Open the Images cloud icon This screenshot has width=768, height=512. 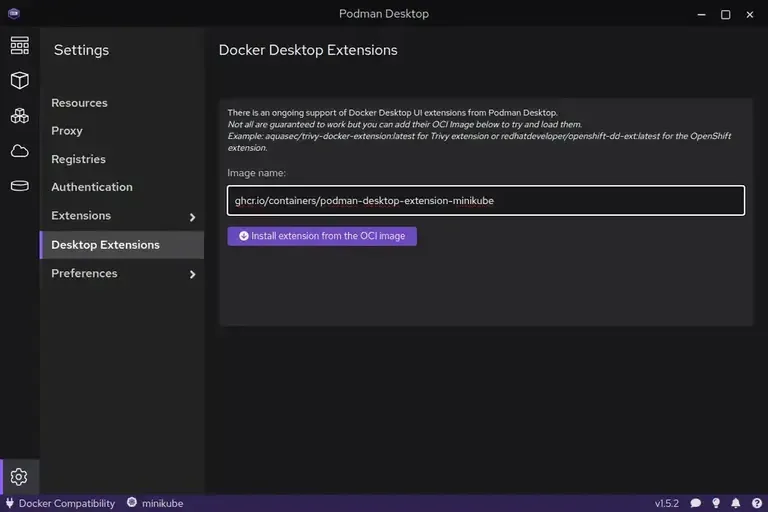[20, 151]
